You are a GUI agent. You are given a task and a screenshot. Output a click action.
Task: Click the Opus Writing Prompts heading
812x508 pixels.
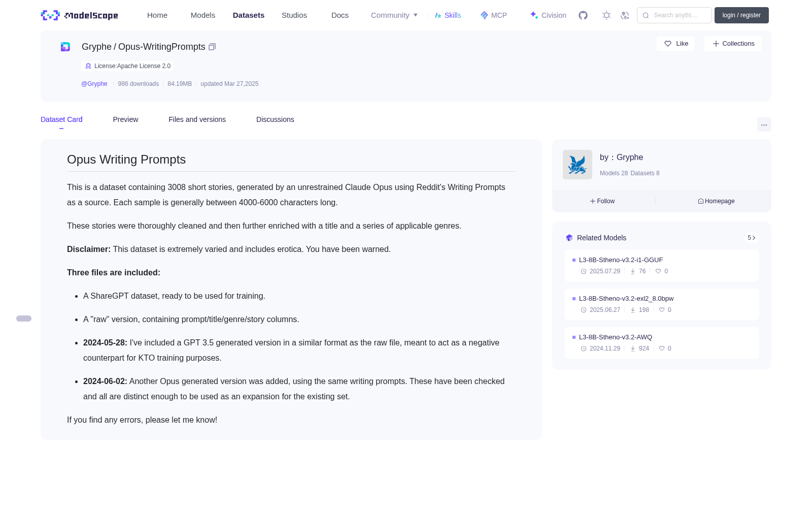point(126,160)
